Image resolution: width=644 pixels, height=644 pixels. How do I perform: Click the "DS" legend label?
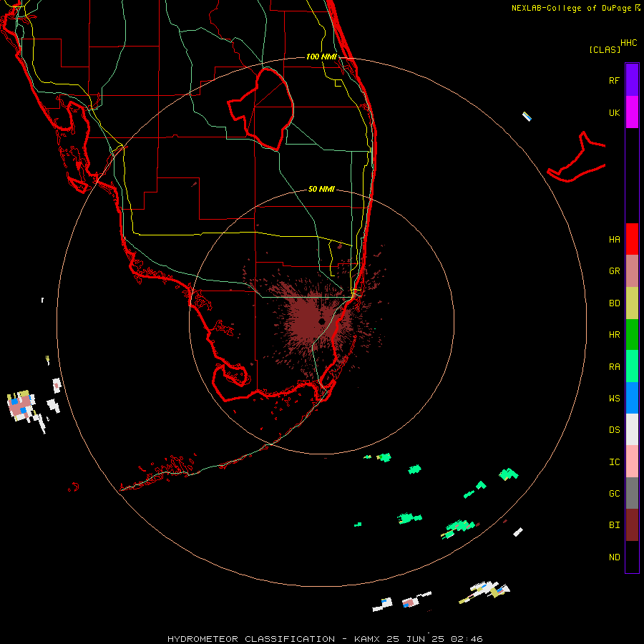[x=614, y=429]
